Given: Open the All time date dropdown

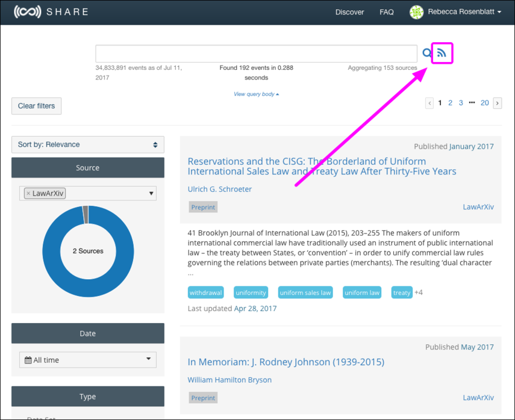Looking at the screenshot, I should (x=88, y=360).
